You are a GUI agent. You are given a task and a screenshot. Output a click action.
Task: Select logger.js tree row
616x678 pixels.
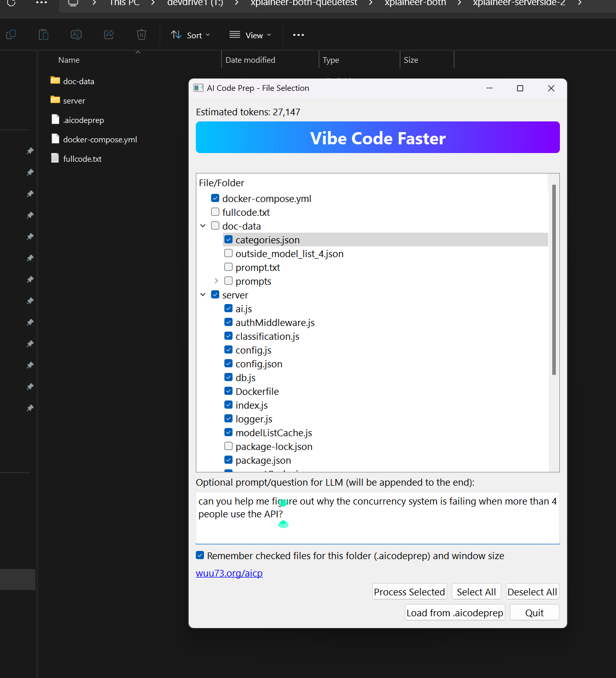[x=254, y=419]
